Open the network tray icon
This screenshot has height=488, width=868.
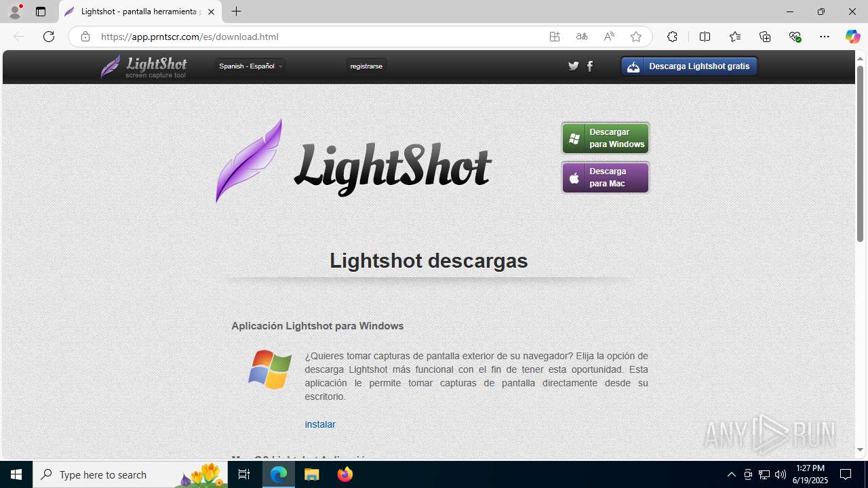pos(764,474)
